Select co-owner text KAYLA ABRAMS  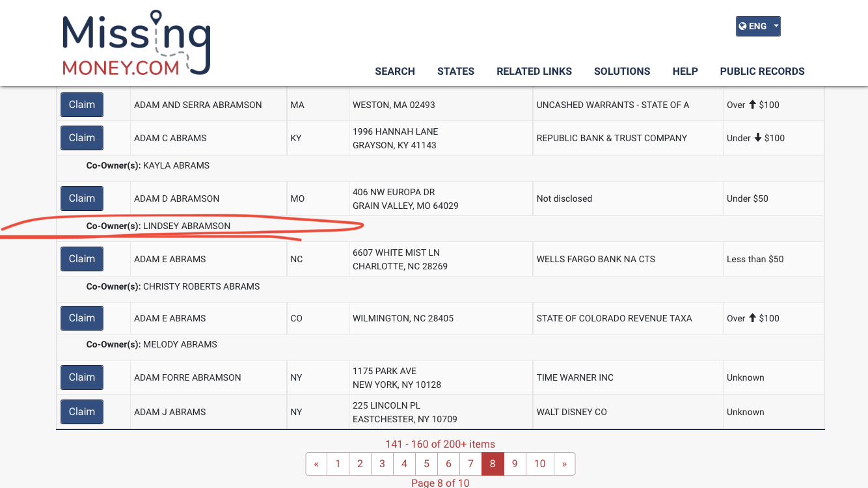[176, 165]
